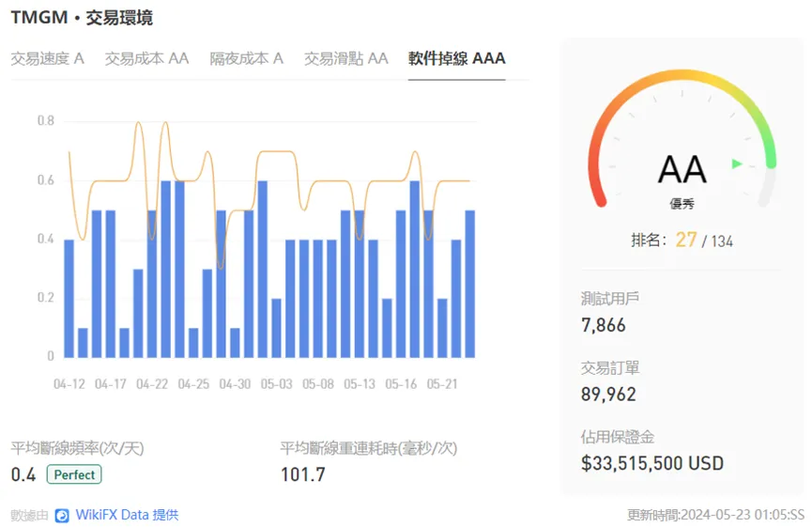Click the last blue bar in the chart
812x527 pixels.
click(x=470, y=284)
